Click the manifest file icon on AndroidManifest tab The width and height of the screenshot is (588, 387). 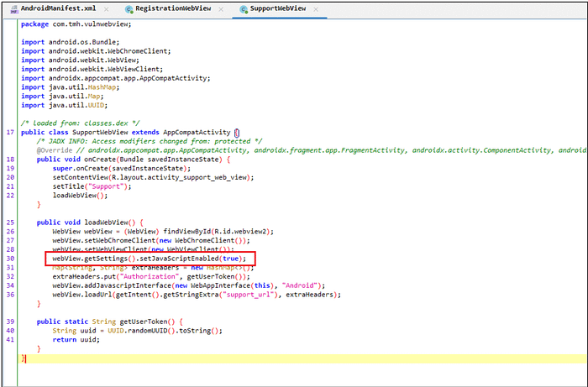point(14,9)
